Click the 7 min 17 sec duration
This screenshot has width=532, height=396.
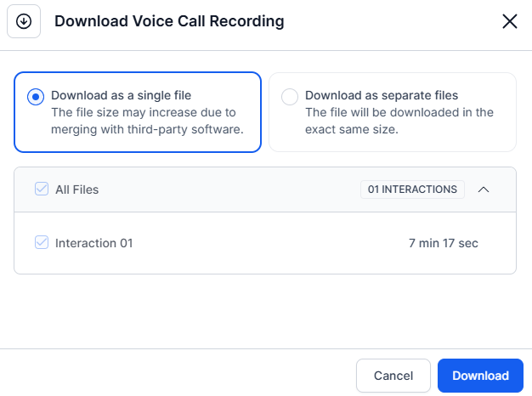(443, 243)
